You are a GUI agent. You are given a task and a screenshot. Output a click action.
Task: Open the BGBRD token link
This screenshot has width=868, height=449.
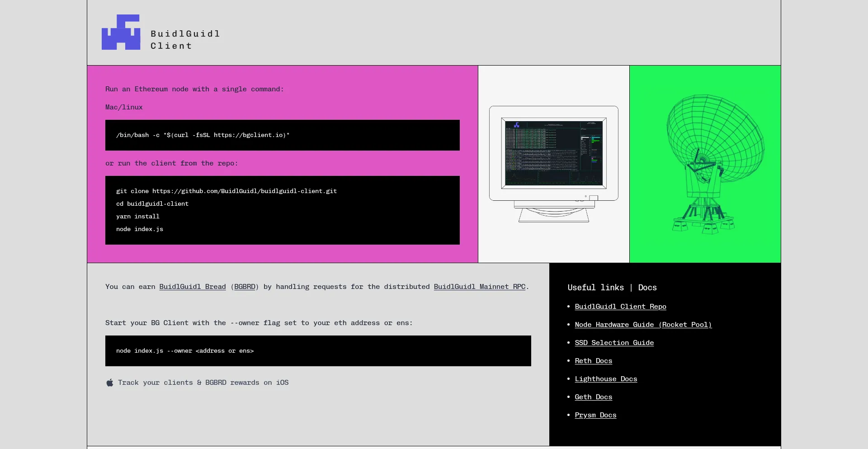pyautogui.click(x=245, y=287)
